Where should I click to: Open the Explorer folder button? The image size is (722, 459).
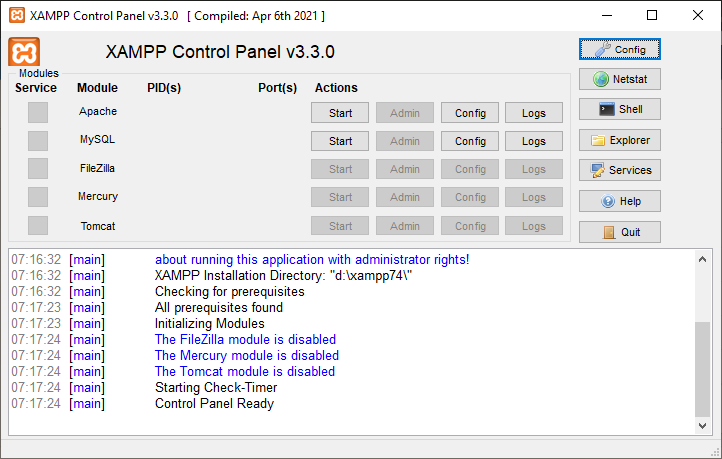pos(619,140)
